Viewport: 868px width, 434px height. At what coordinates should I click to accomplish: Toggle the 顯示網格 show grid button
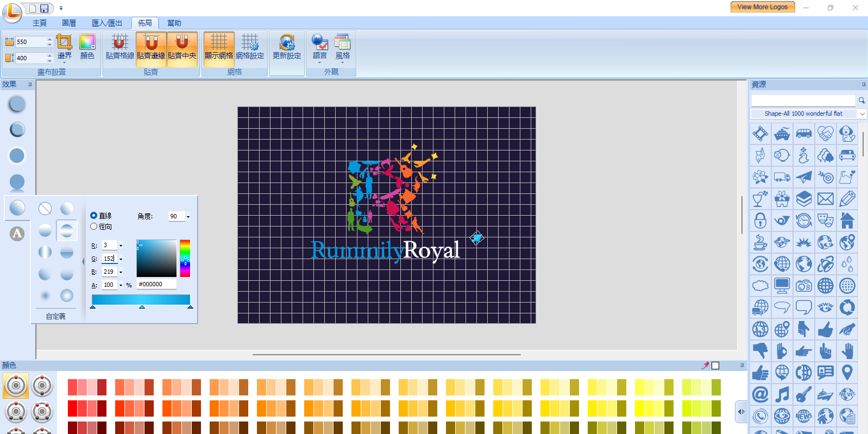tap(219, 47)
